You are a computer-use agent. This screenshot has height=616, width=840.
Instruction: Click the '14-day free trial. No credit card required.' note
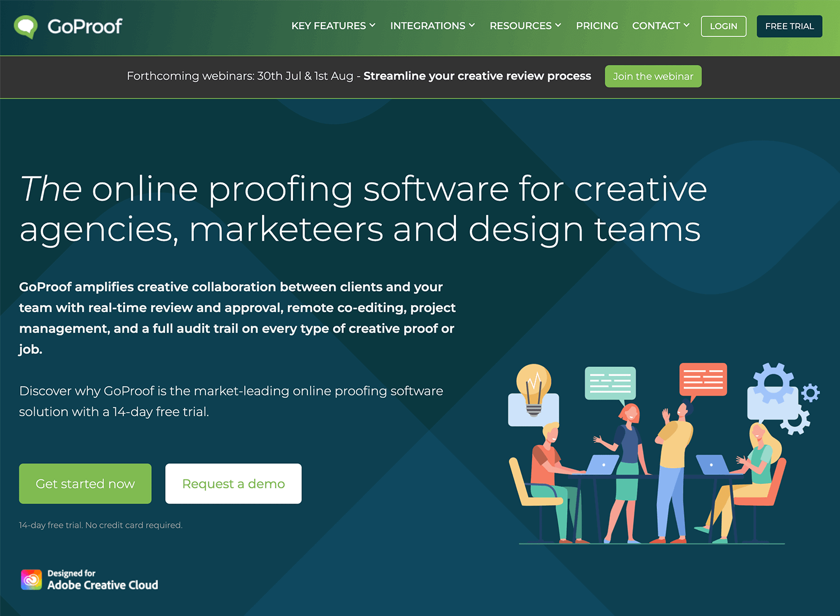[101, 525]
